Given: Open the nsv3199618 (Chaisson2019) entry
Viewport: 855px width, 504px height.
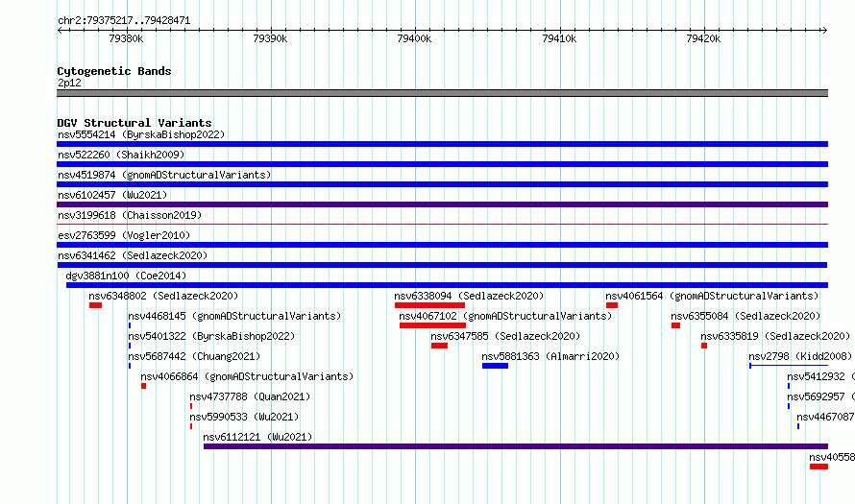Looking at the screenshot, I should (x=130, y=215).
